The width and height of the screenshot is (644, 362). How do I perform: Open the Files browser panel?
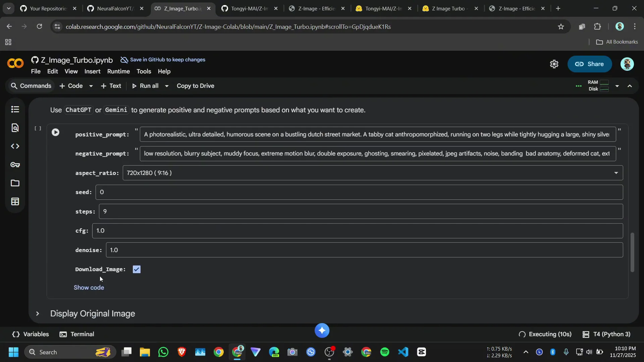(x=15, y=183)
